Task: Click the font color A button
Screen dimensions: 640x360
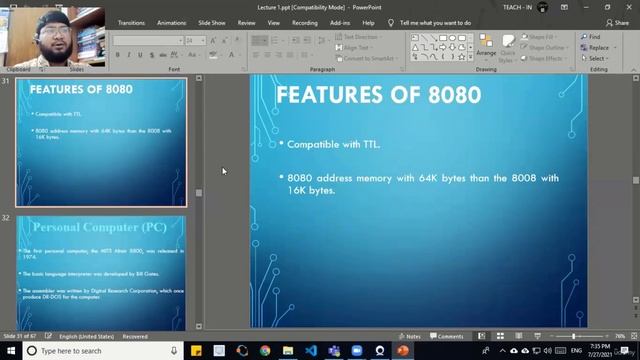Action: 231,55
